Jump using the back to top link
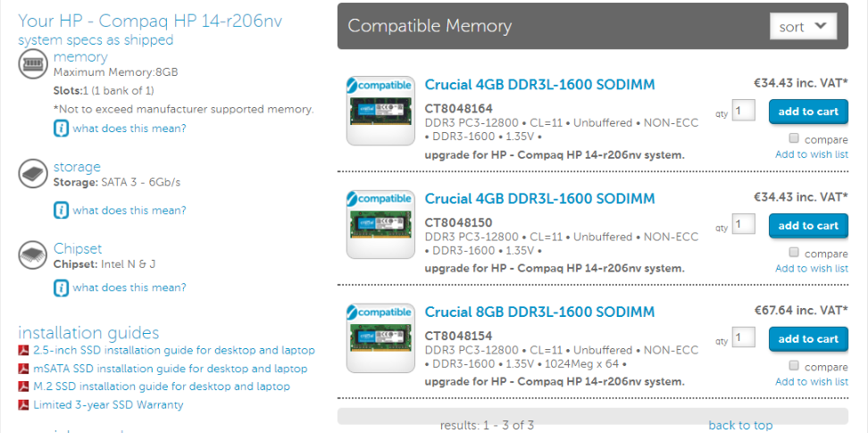 click(x=740, y=425)
